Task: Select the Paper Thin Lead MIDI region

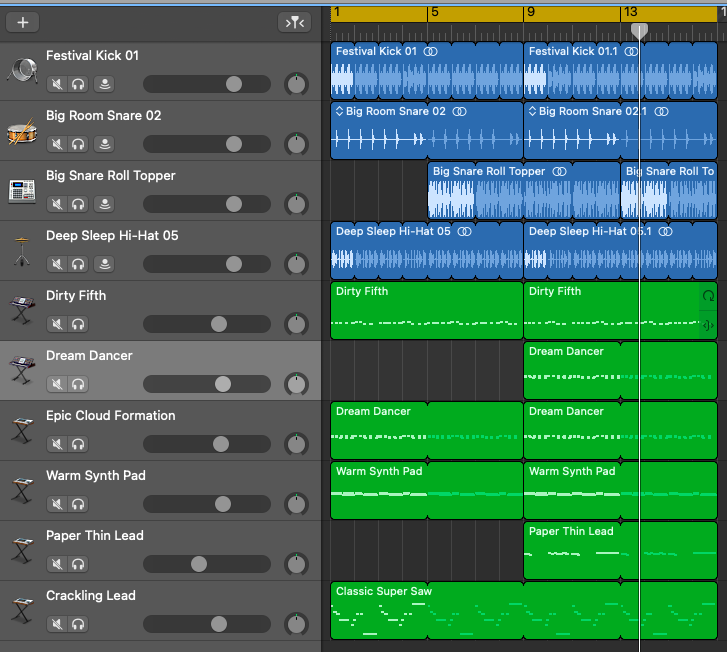Action: (620, 550)
